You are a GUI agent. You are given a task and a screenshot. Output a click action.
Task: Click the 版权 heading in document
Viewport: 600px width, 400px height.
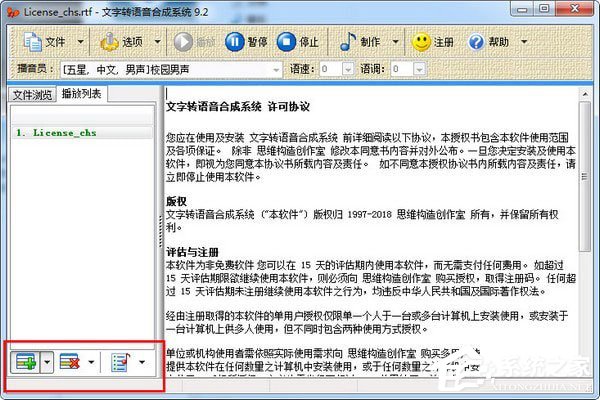tap(176, 201)
